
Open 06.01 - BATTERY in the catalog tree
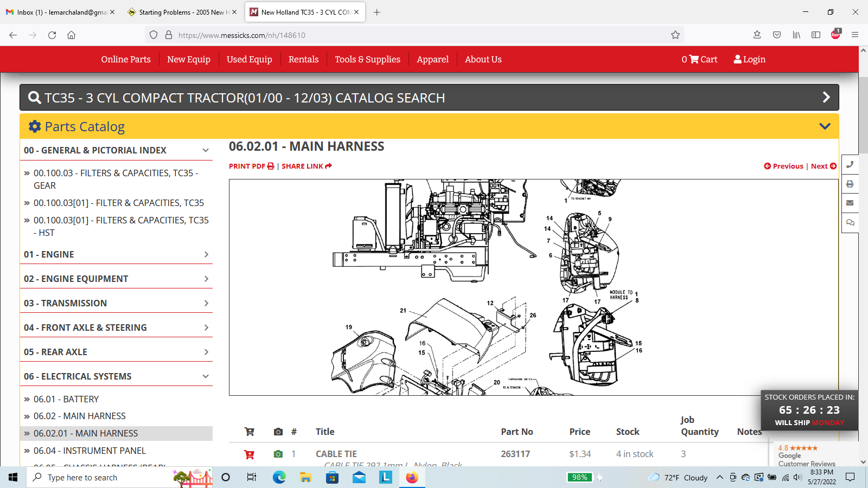point(66,399)
